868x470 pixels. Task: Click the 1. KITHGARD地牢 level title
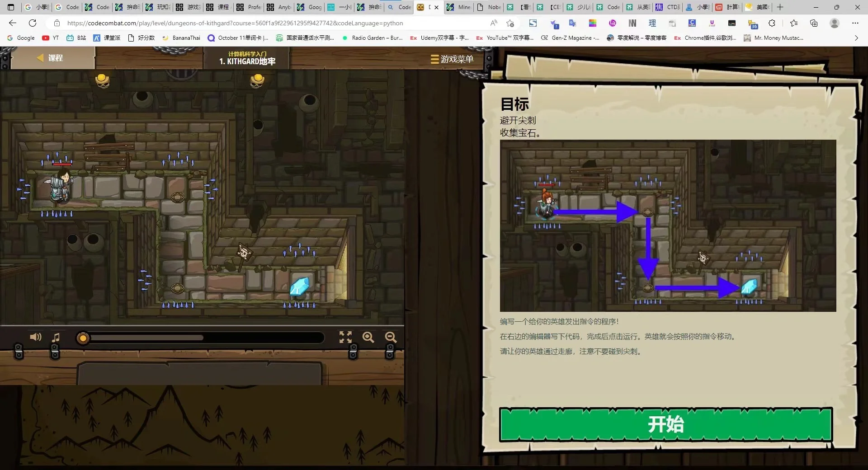pos(247,61)
